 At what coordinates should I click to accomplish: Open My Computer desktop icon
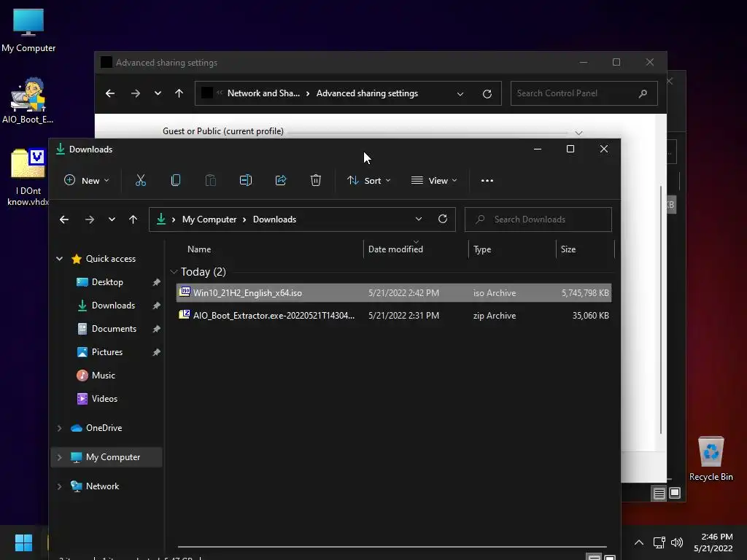click(28, 30)
